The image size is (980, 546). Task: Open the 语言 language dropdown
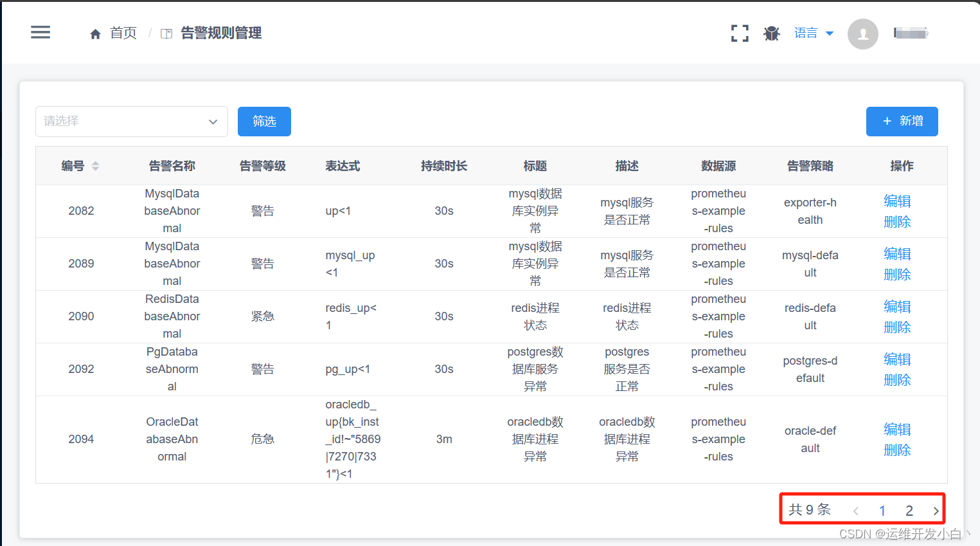(x=814, y=33)
